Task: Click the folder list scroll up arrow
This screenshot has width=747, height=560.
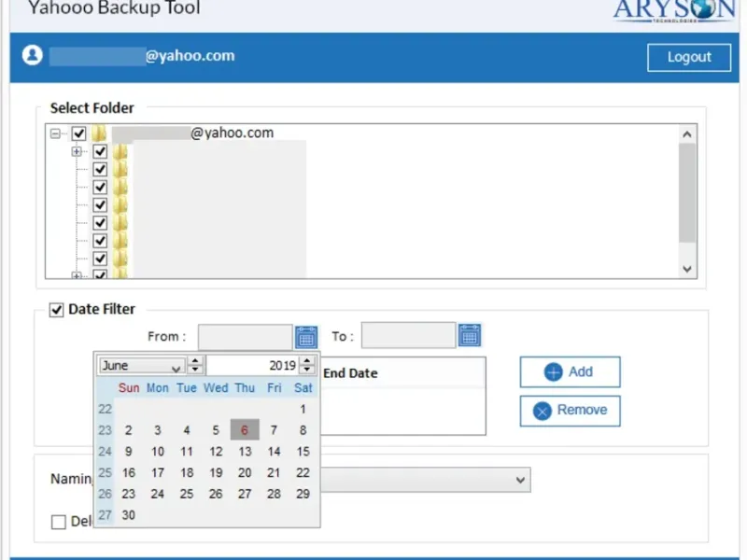Action: [x=687, y=134]
